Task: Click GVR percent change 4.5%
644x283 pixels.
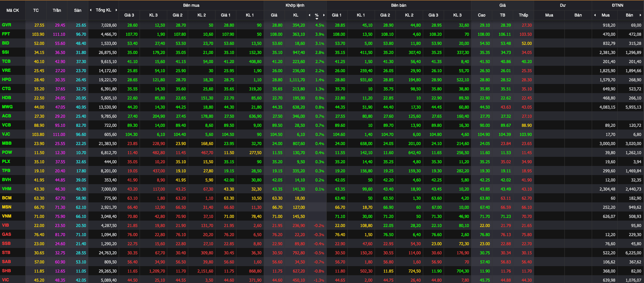Action: tap(320, 25)
